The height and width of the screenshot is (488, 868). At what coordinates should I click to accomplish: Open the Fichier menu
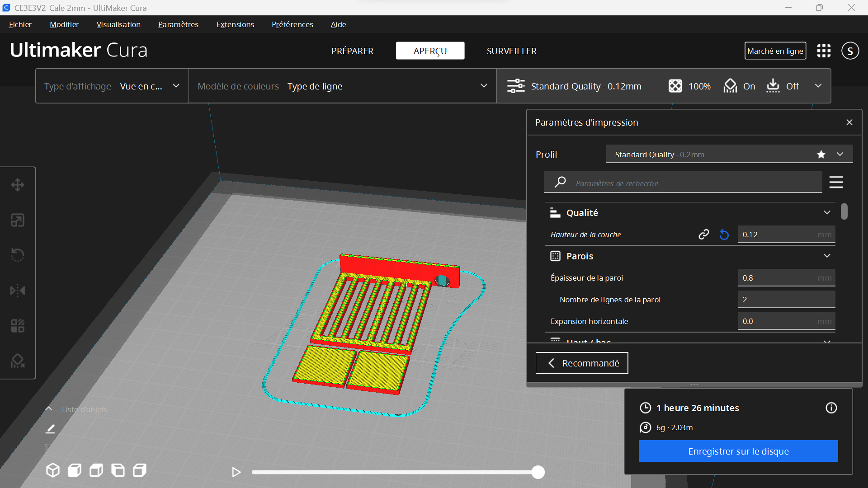(x=20, y=24)
